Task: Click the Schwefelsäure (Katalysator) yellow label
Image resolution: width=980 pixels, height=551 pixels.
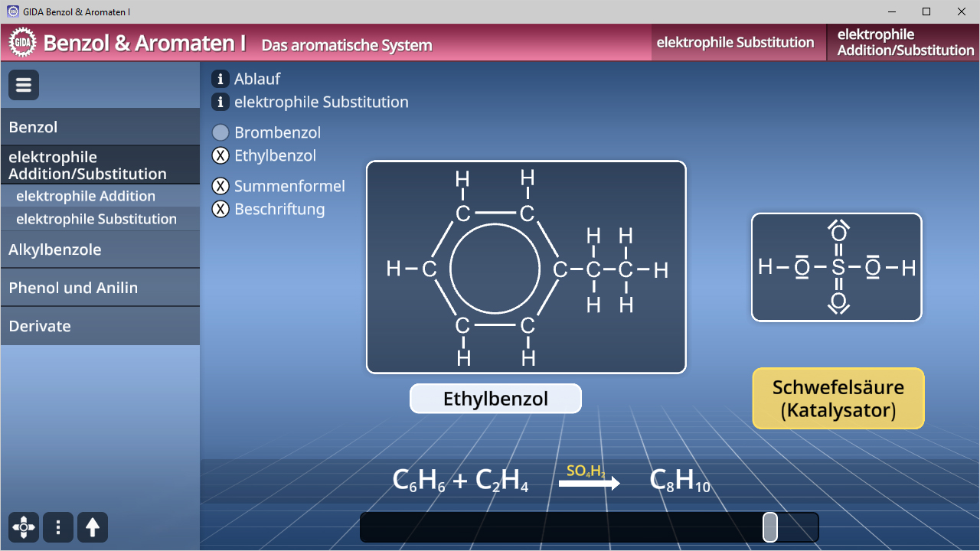Action: click(838, 399)
